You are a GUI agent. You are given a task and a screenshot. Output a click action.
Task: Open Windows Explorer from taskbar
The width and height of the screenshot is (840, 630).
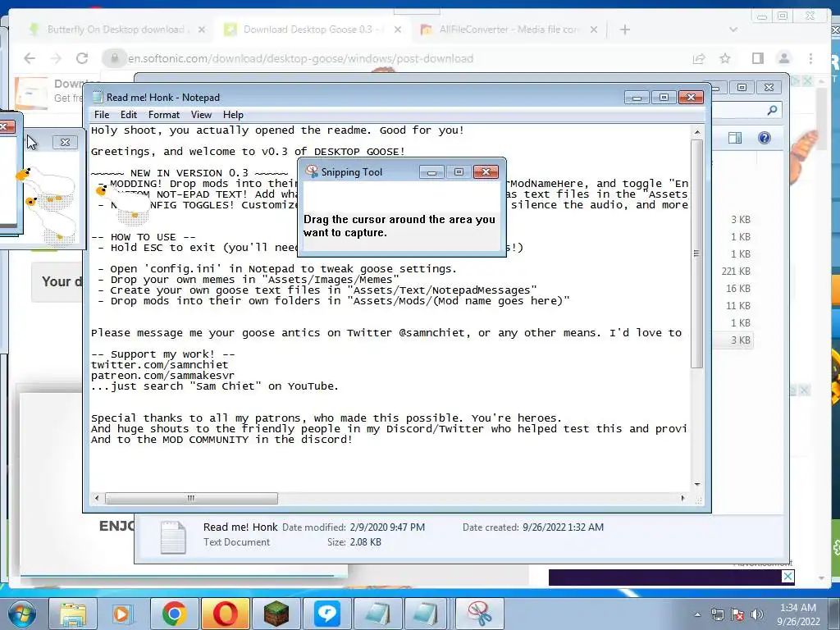point(73,614)
